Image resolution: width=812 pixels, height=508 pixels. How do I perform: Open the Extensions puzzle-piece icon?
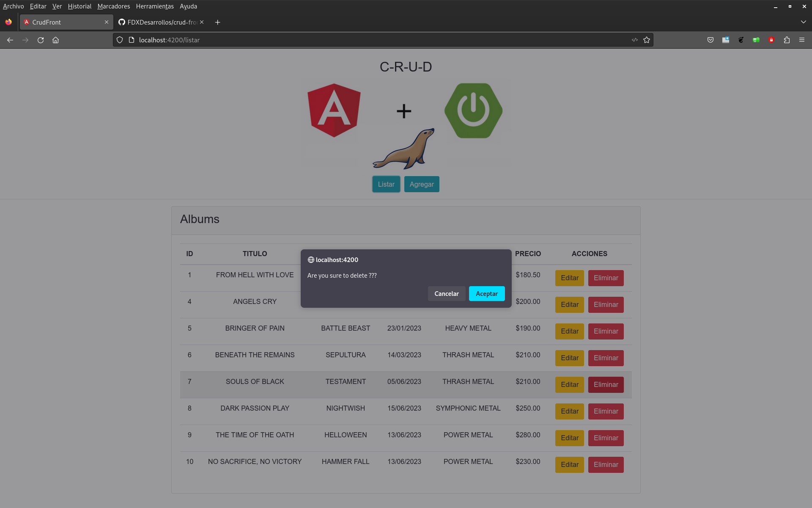pos(787,40)
